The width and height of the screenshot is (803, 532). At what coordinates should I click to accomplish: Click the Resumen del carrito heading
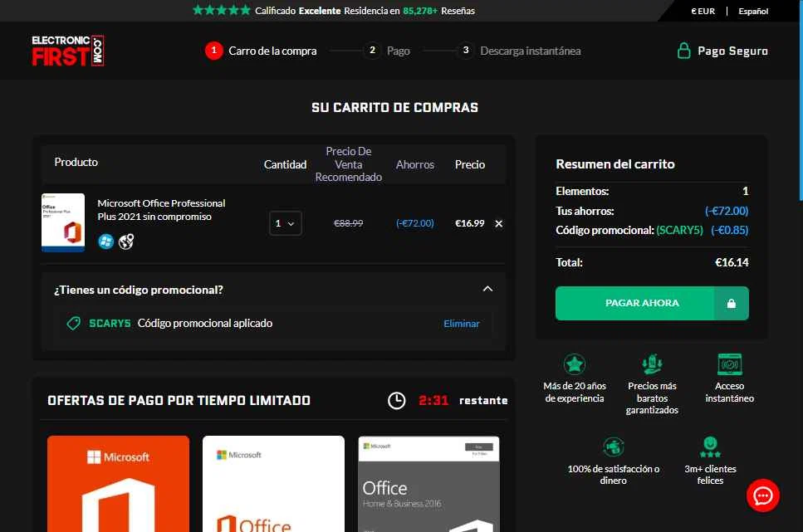click(x=615, y=164)
